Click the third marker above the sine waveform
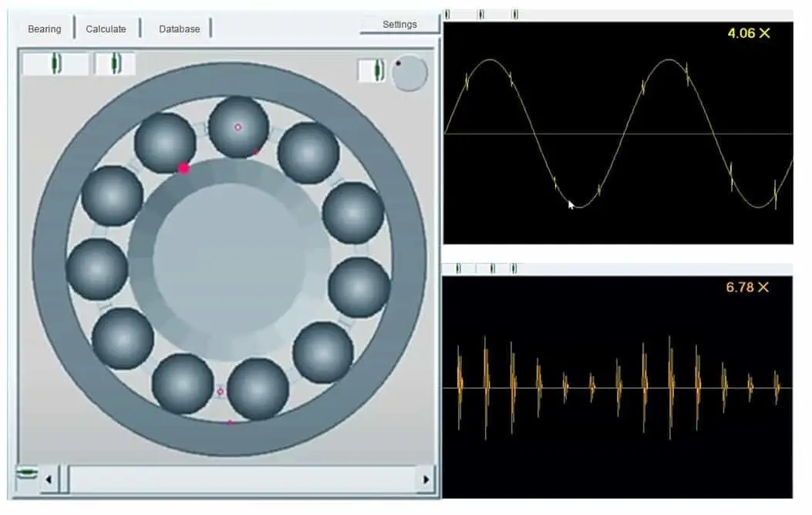This screenshot has width=812, height=515. pos(515,14)
